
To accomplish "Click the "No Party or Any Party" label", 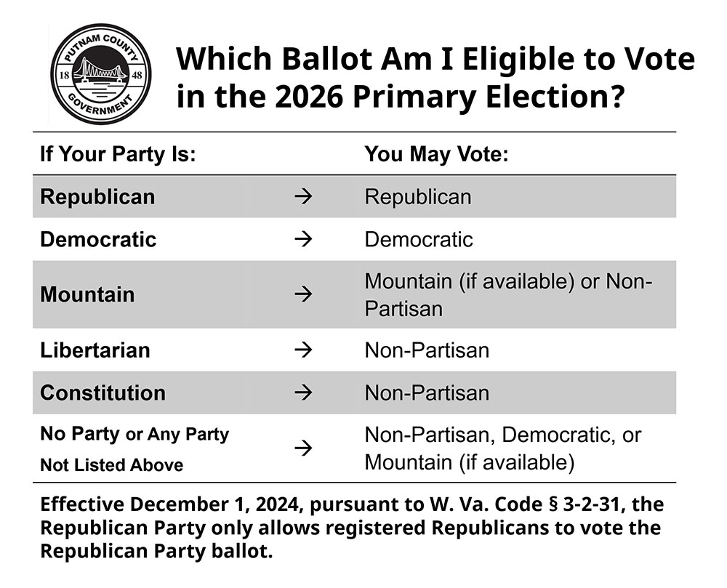I will pyautogui.click(x=134, y=435).
